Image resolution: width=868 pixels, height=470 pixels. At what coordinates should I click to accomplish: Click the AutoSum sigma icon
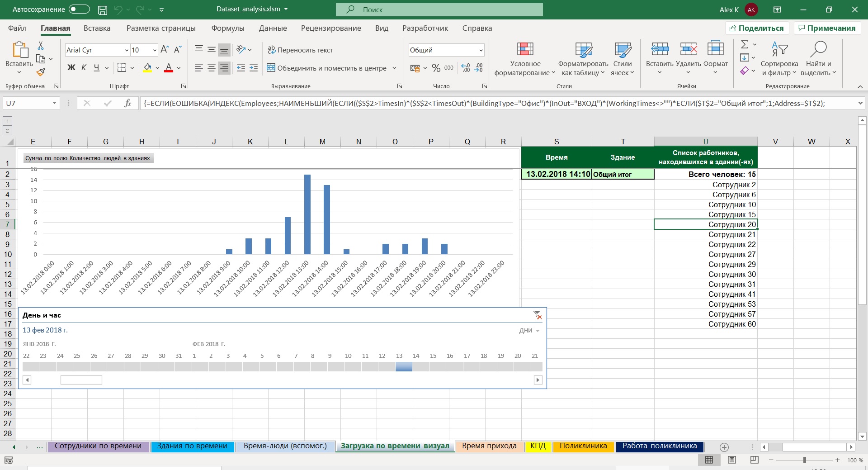coord(745,44)
